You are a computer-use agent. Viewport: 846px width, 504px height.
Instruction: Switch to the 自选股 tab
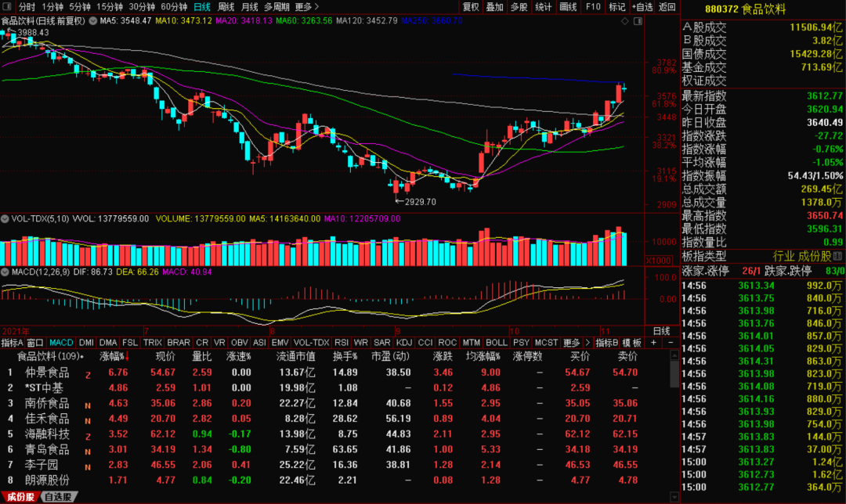pyautogui.click(x=59, y=497)
